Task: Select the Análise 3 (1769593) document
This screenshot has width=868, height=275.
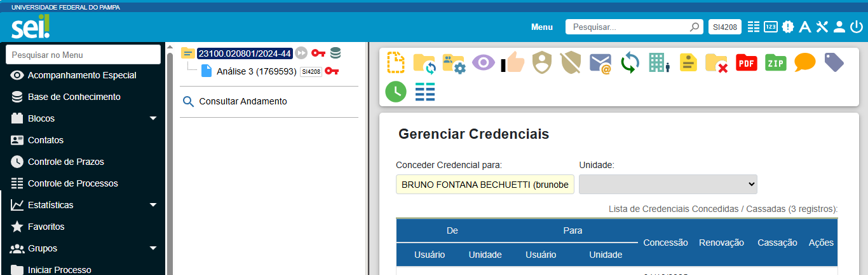Action: click(256, 71)
